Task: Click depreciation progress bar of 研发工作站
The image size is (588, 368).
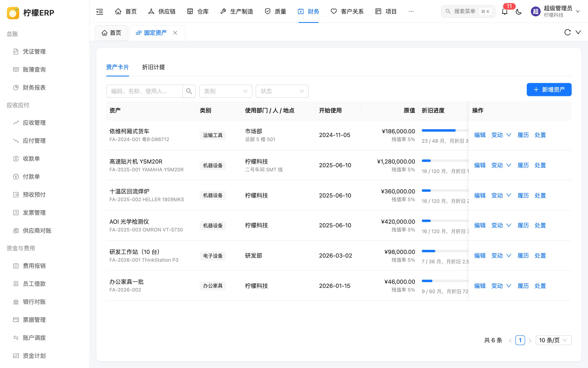Action: coord(445,251)
